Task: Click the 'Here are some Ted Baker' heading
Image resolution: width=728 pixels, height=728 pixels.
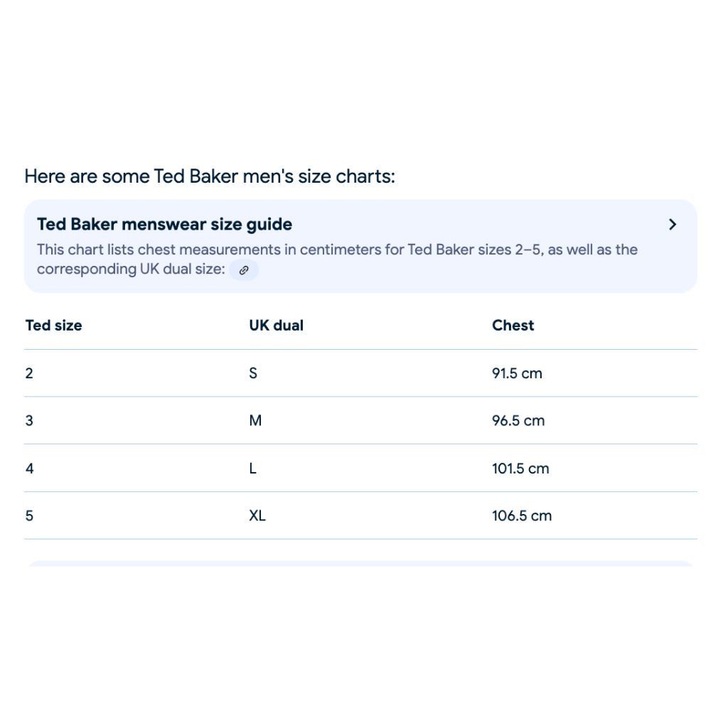Action: point(210,176)
